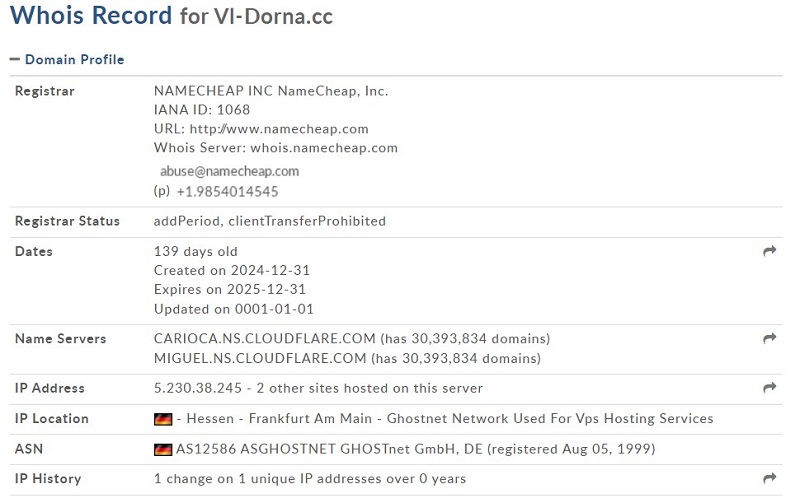The image size is (800, 498).
Task: Click the minus icon beside Domain Profile
Action: click(x=15, y=60)
